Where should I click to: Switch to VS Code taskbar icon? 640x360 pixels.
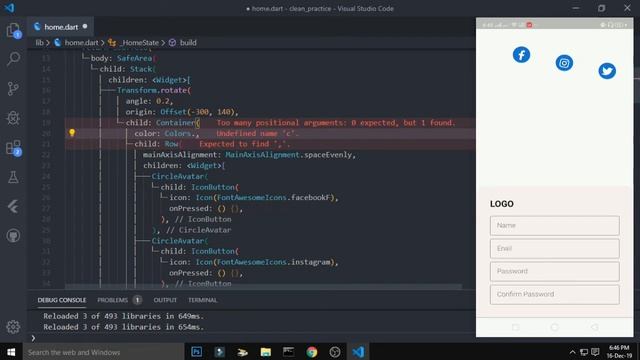tap(358, 352)
